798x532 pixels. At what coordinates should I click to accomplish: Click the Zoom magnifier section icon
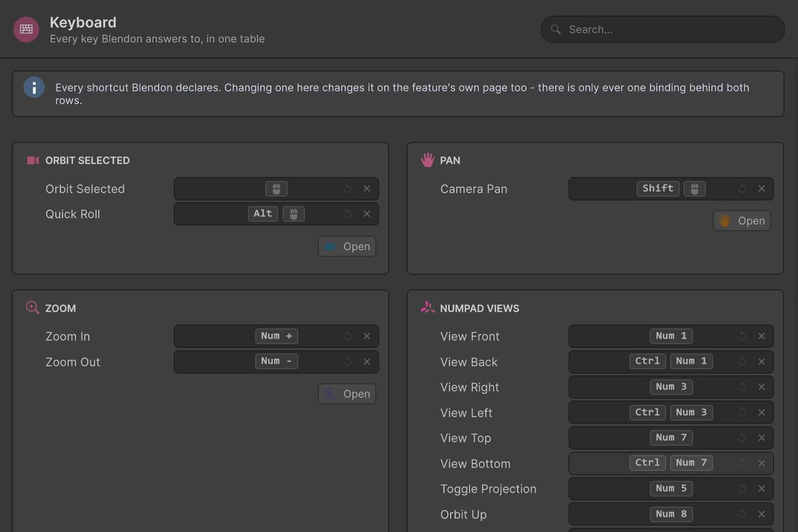tap(33, 308)
